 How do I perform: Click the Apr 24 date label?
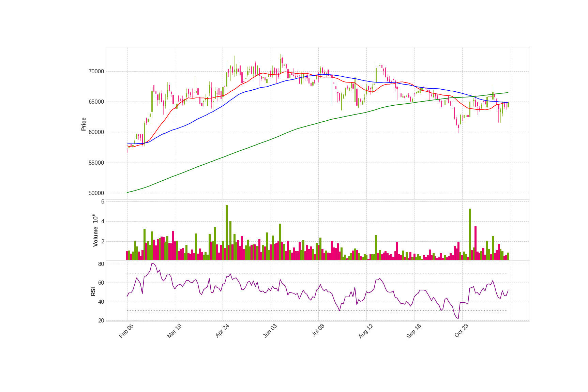(x=222, y=331)
